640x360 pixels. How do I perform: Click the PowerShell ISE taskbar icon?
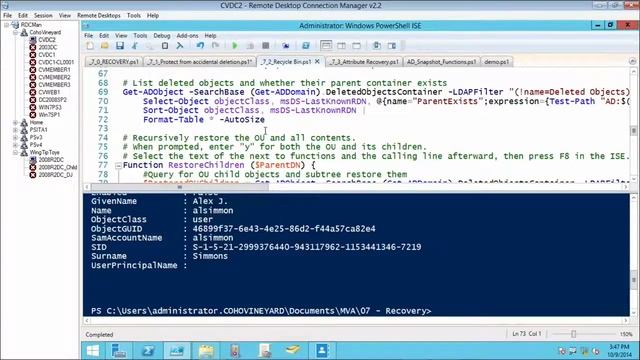(177, 351)
